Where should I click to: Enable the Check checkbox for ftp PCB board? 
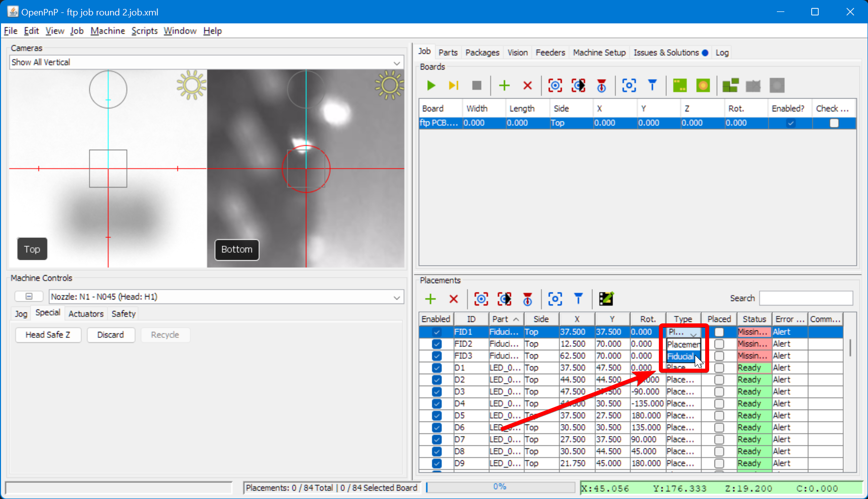(x=834, y=123)
